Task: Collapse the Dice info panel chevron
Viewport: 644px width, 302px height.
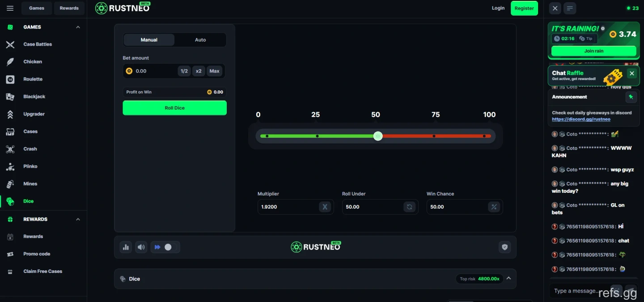Action: coord(508,278)
